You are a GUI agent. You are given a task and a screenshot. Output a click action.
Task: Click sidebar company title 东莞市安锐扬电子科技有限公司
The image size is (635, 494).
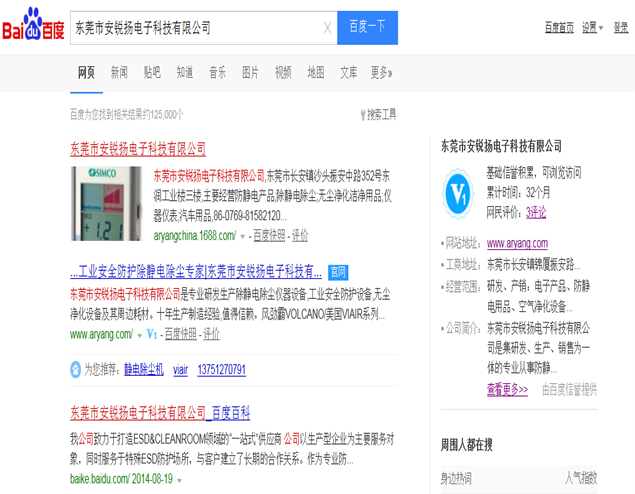coord(501,146)
